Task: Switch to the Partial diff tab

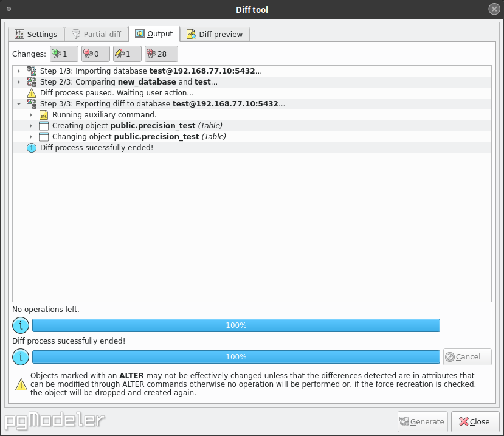Action: point(96,34)
